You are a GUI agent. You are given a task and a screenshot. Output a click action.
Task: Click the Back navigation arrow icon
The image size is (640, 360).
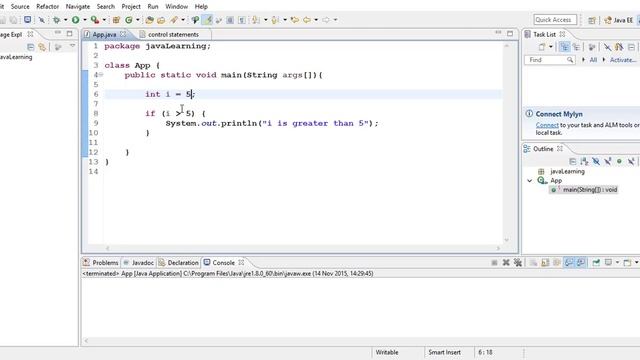(307, 20)
